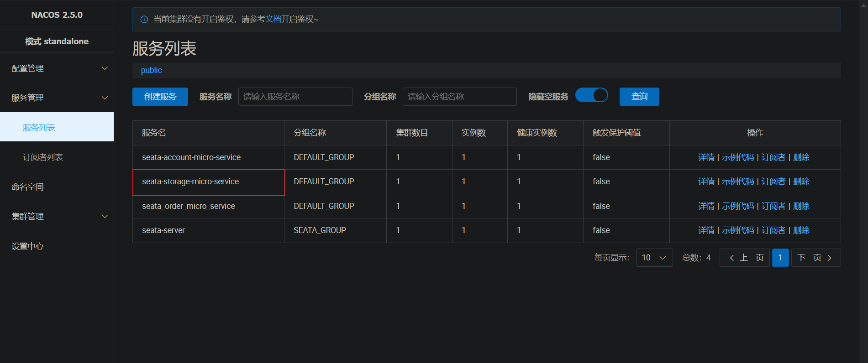This screenshot has height=363, width=868.
Task: Focus the service name input field
Action: 295,97
